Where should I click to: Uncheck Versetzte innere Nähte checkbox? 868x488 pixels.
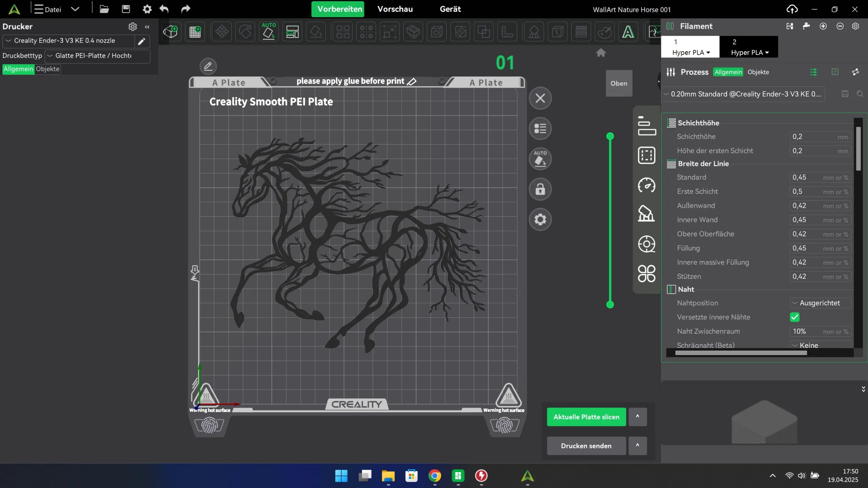point(794,317)
